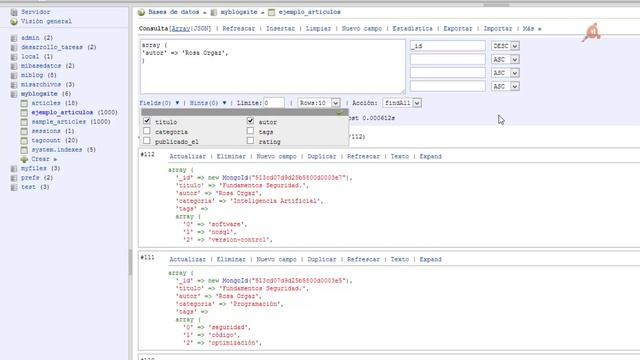Expand the Hints(0) selector
This screenshot has width=640, height=360.
pyautogui.click(x=208, y=103)
